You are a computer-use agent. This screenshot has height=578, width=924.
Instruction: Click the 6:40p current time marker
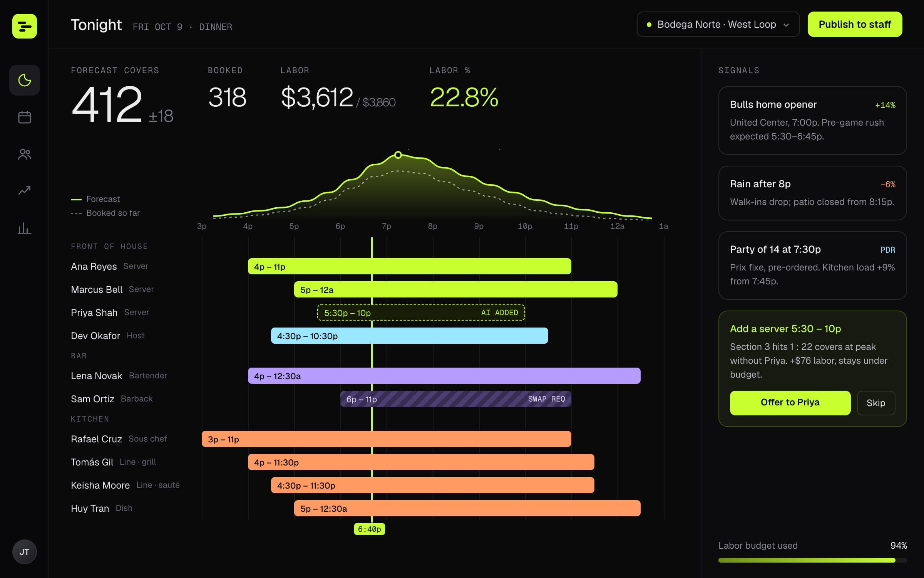pos(370,529)
